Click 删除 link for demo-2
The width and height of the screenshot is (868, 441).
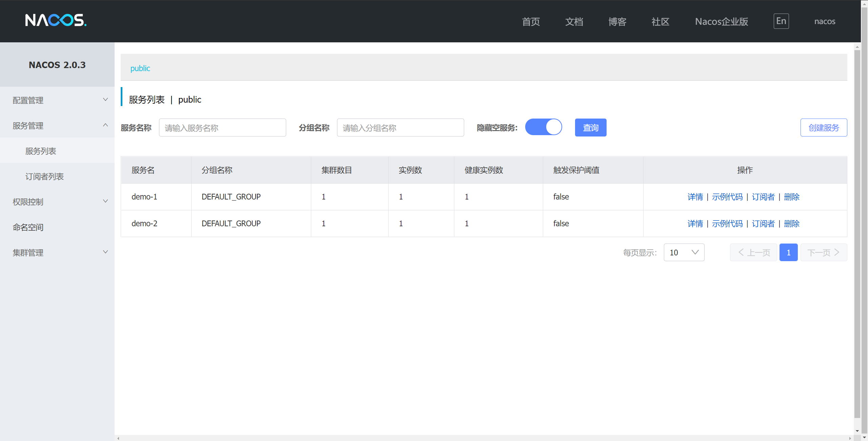(791, 224)
